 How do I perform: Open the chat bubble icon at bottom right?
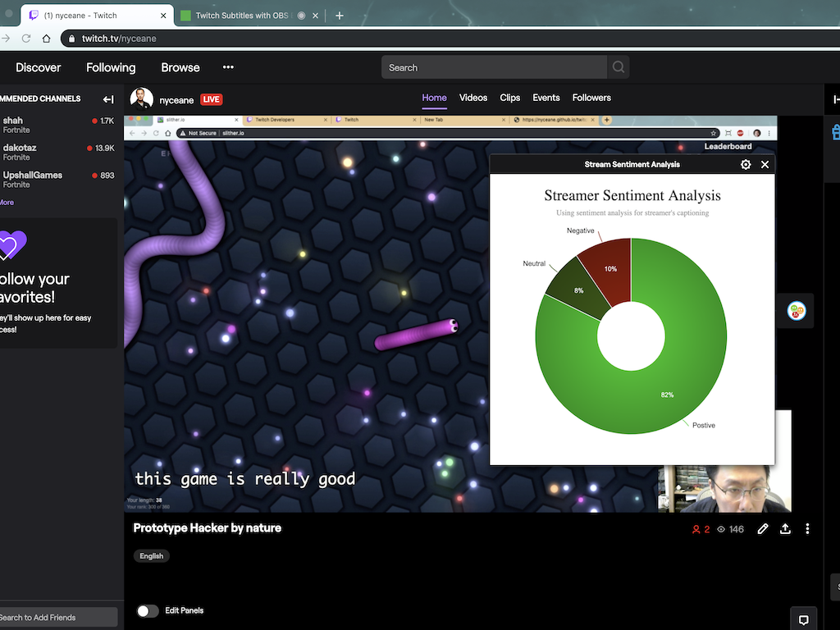point(804,620)
